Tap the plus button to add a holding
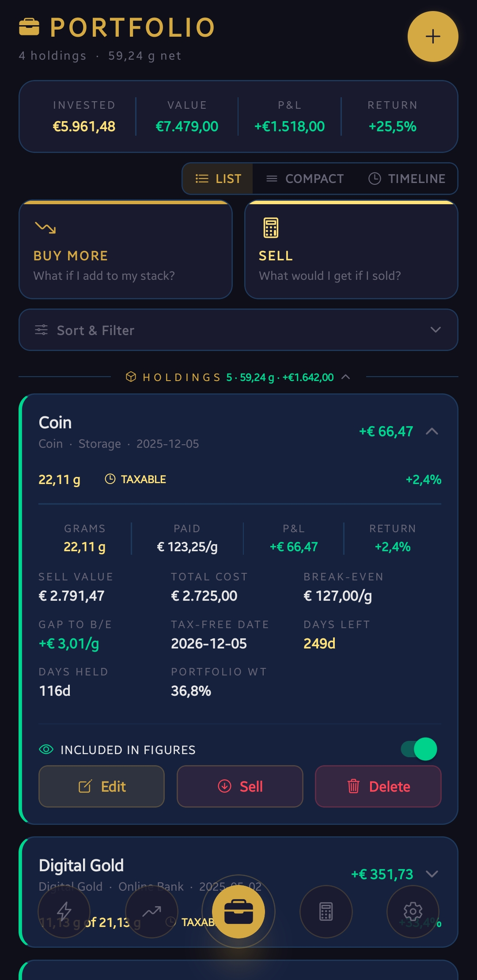The height and width of the screenshot is (980, 477). (x=432, y=36)
